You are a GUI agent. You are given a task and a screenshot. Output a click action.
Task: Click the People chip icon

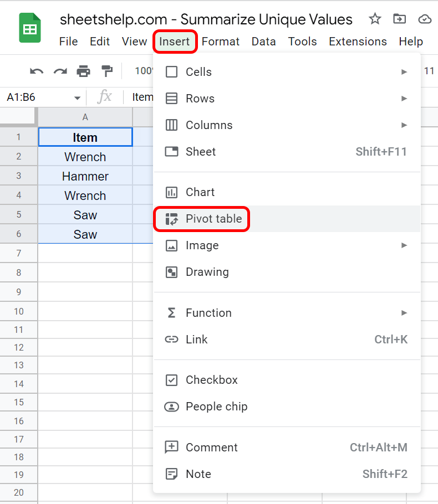pyautogui.click(x=171, y=407)
